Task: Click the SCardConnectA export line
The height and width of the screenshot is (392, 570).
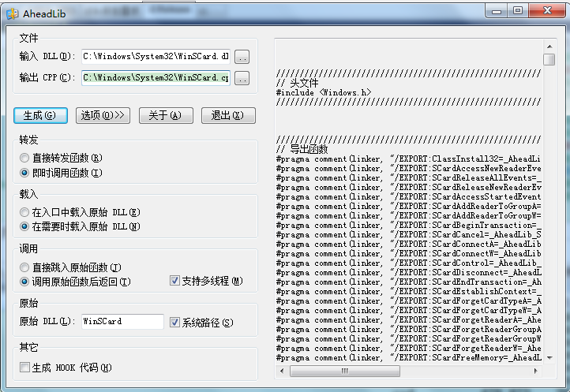Action: point(409,244)
